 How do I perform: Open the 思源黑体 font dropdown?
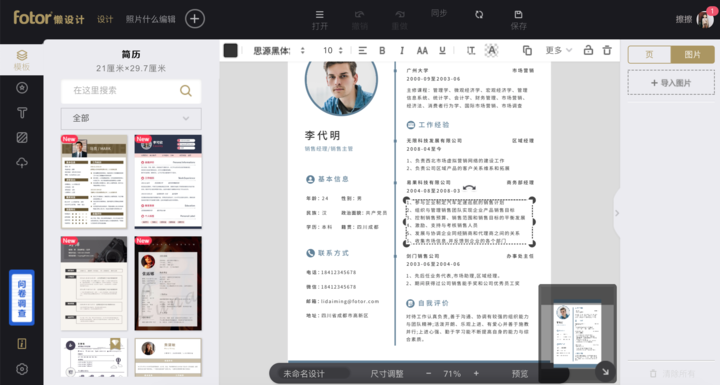pyautogui.click(x=279, y=51)
